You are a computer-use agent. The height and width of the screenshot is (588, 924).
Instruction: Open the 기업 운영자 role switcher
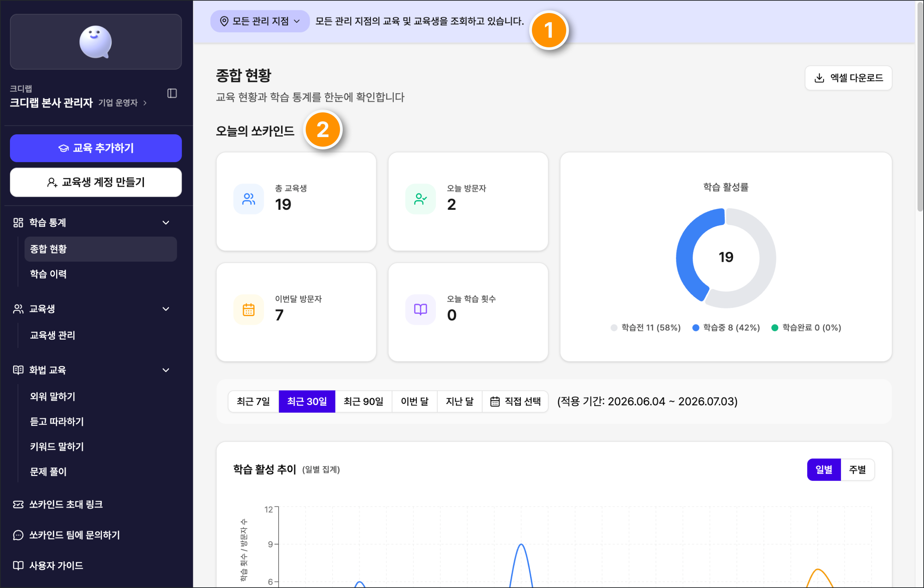(x=122, y=103)
